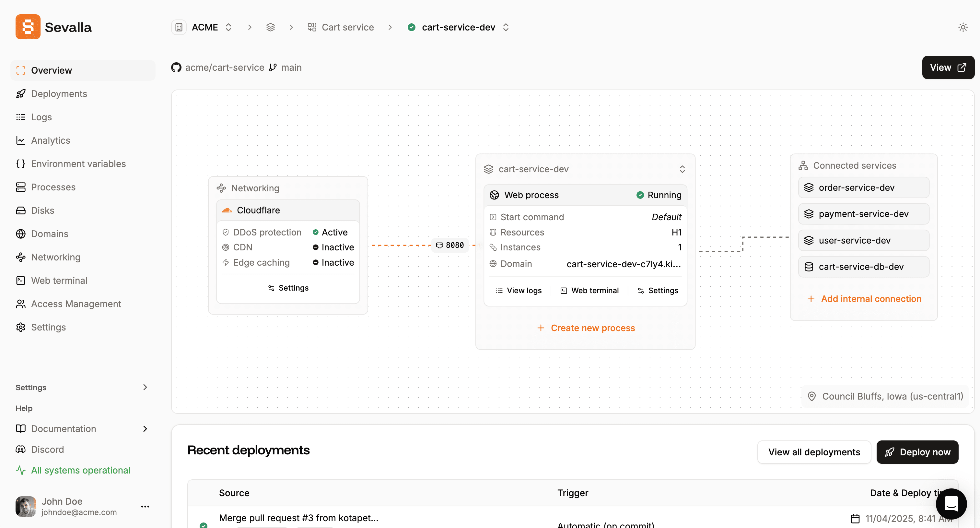This screenshot has width=980, height=528.
Task: Open the Domains page
Action: tap(50, 234)
